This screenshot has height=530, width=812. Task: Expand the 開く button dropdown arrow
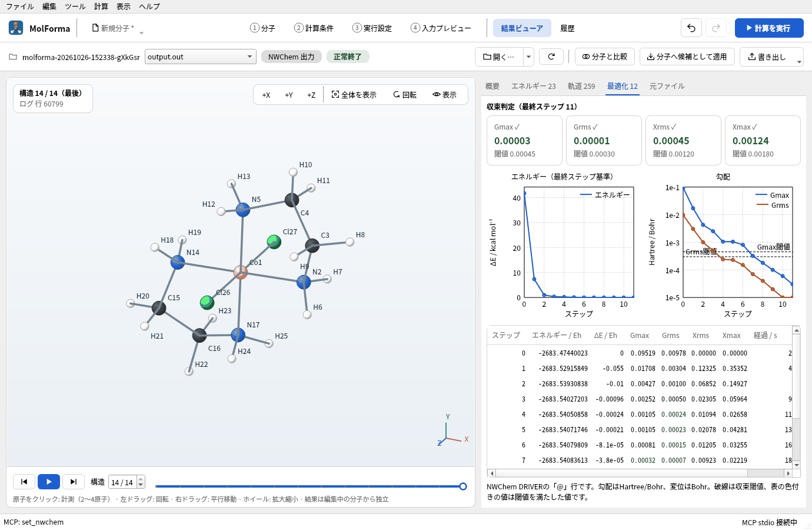click(x=528, y=57)
